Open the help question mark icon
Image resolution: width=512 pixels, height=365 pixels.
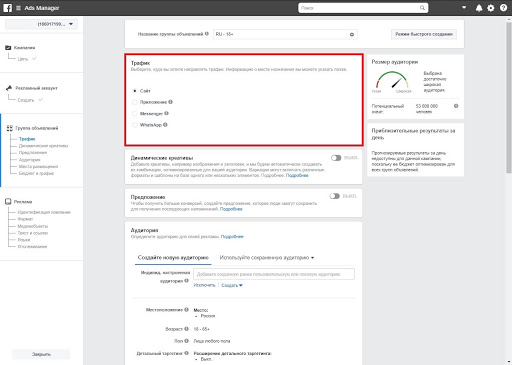tap(503, 8)
